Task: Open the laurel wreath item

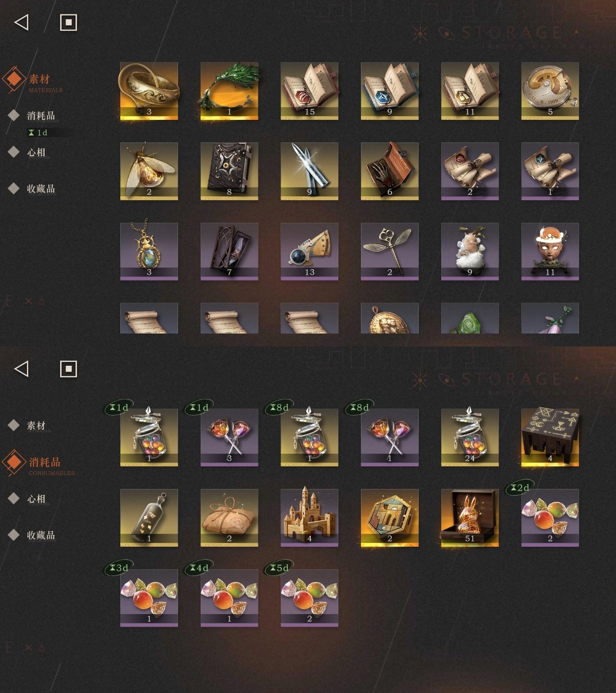Action: tap(229, 91)
